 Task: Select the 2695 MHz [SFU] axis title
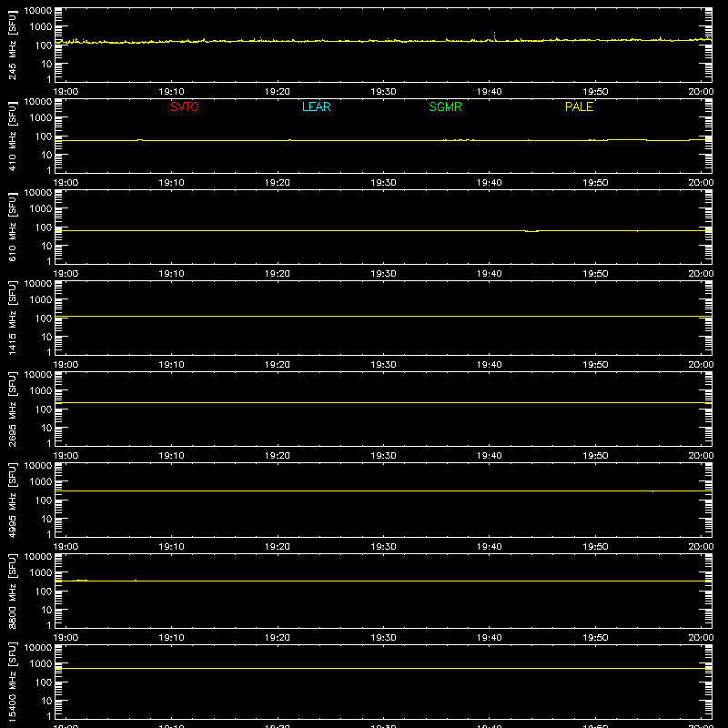coord(13,409)
